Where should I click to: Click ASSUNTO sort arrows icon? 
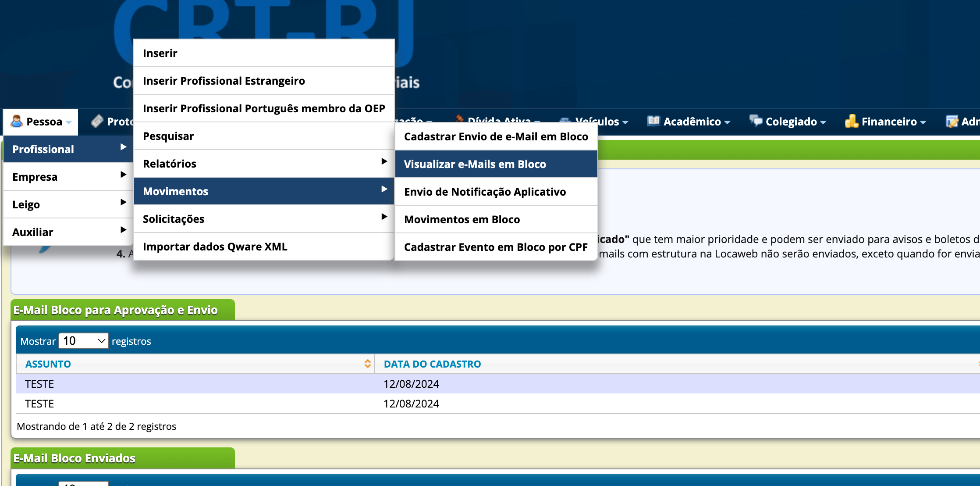[367, 364]
